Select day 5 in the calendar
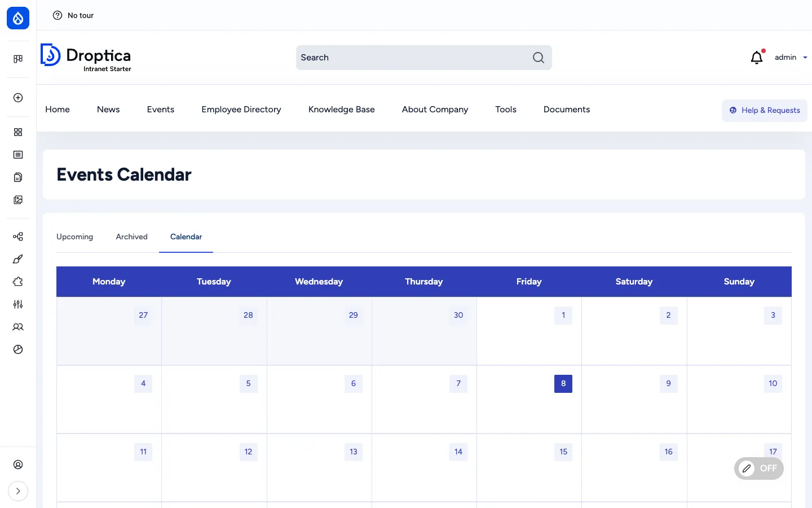Viewport: 812px width, 508px height. [248, 384]
